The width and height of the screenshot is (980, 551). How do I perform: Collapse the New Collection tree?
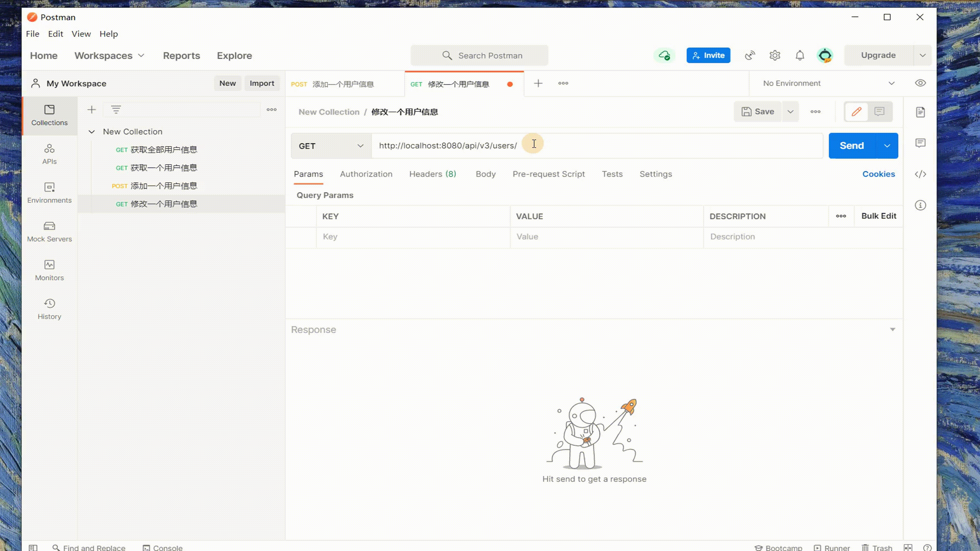[x=92, y=132]
